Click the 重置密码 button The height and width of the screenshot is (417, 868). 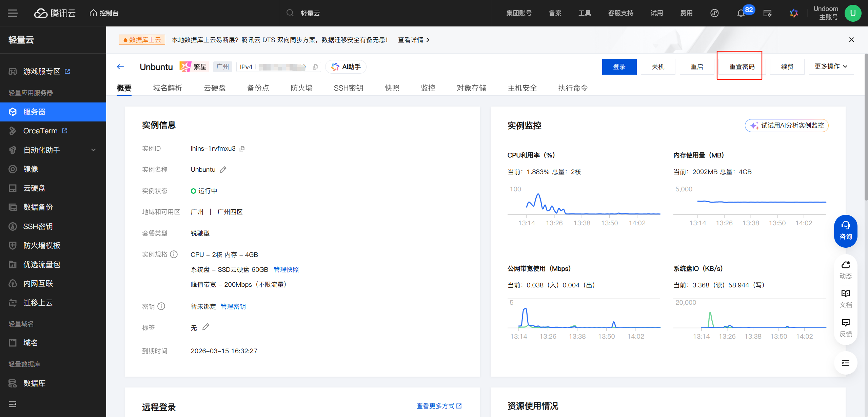point(742,67)
